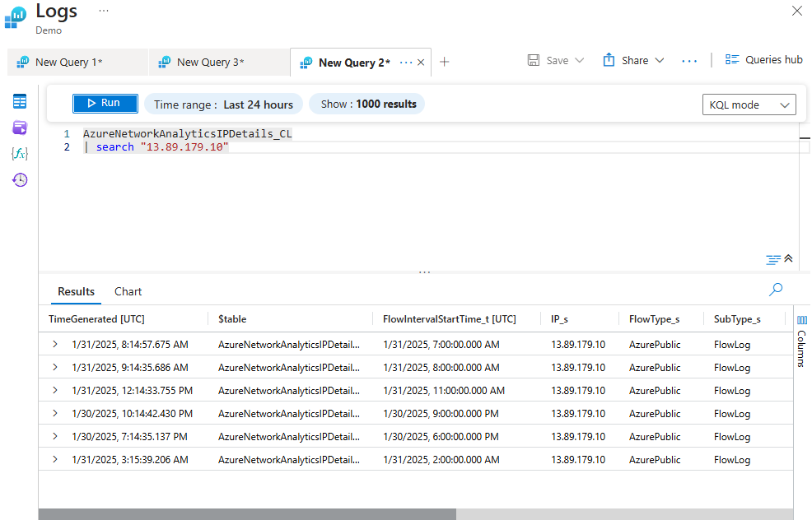This screenshot has width=812, height=520.
Task: Click the format query icon
Action: pos(773,259)
